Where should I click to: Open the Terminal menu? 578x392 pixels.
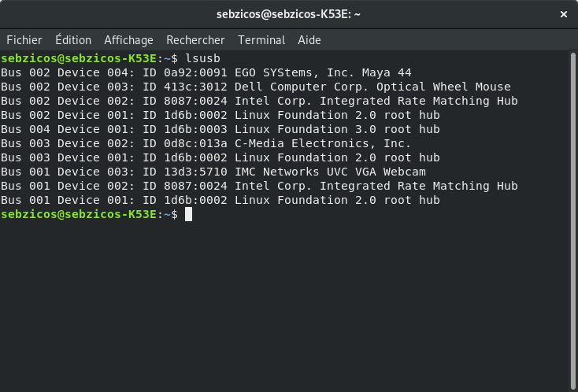(x=261, y=39)
